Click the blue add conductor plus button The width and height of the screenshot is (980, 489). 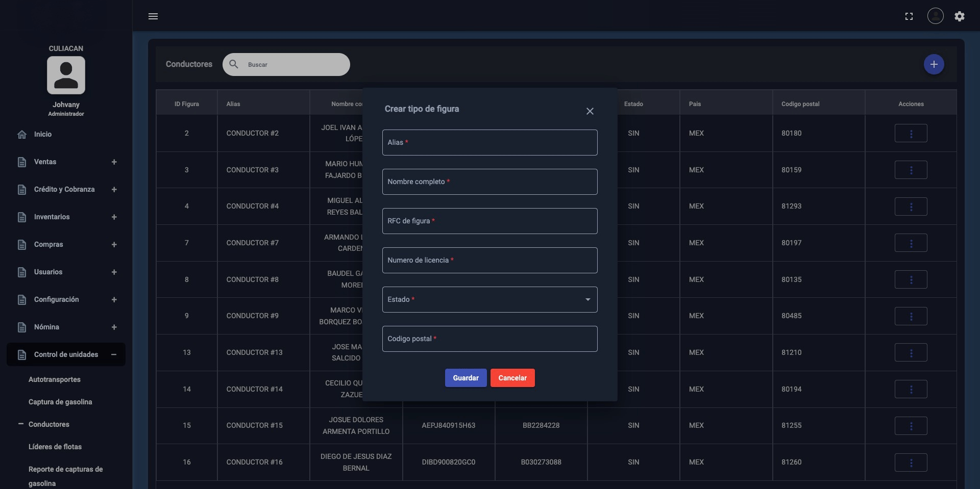coord(934,64)
